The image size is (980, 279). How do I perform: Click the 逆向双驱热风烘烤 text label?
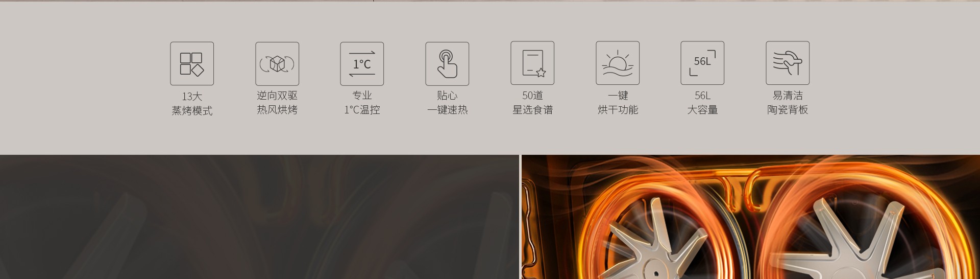pyautogui.click(x=277, y=103)
